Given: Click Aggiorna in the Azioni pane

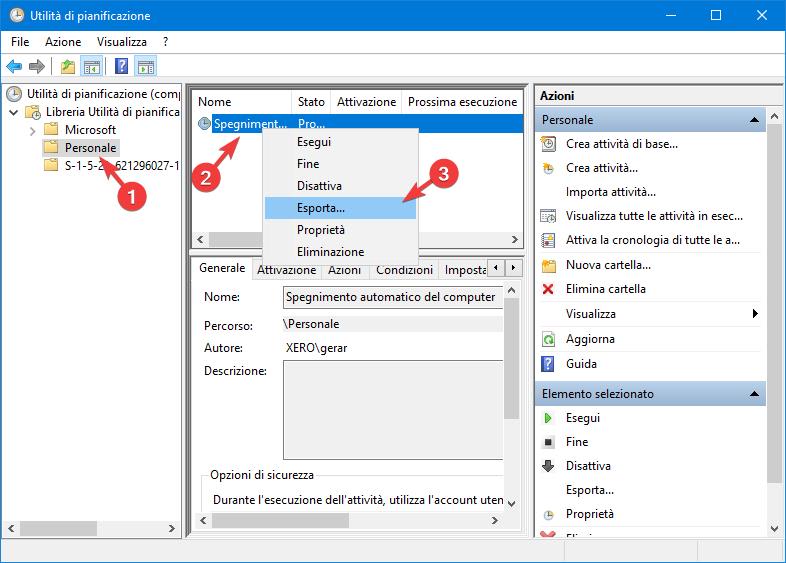Looking at the screenshot, I should (590, 339).
